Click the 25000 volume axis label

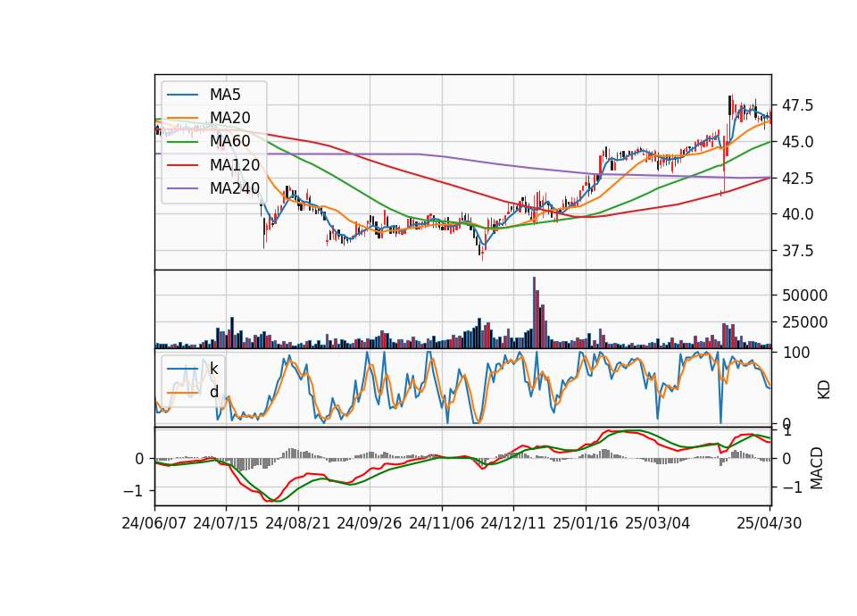804,322
